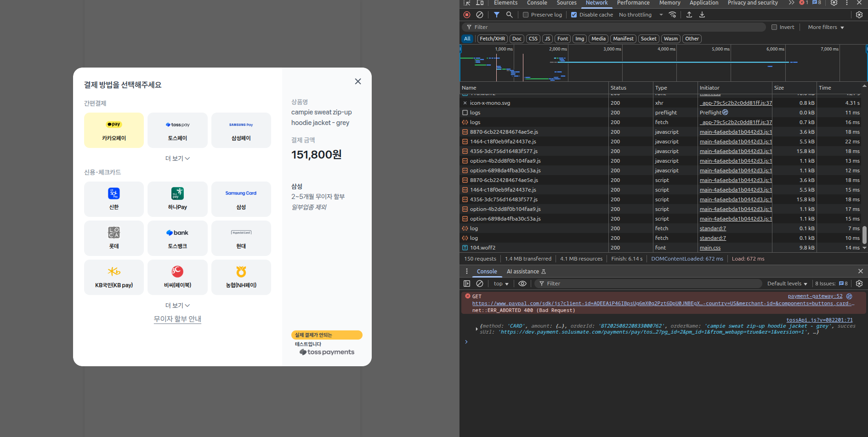Choose Toss Bank card option
Viewport: 868px width, 437px height.
[177, 238]
